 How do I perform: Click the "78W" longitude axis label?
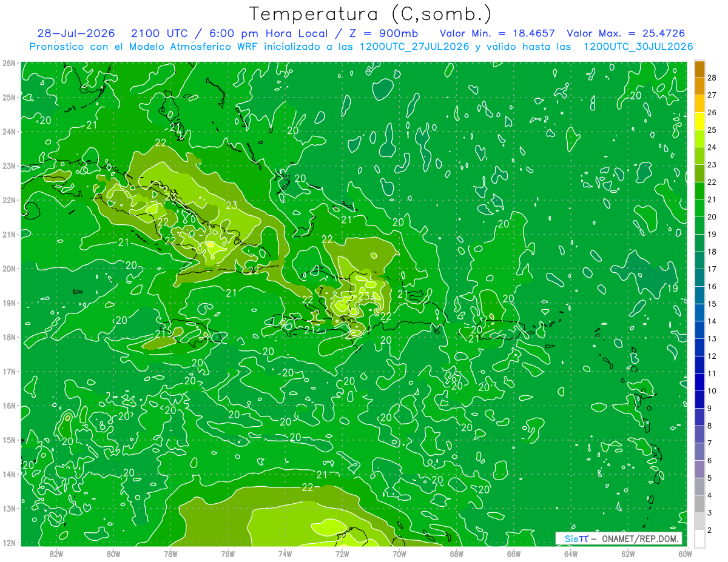(170, 554)
